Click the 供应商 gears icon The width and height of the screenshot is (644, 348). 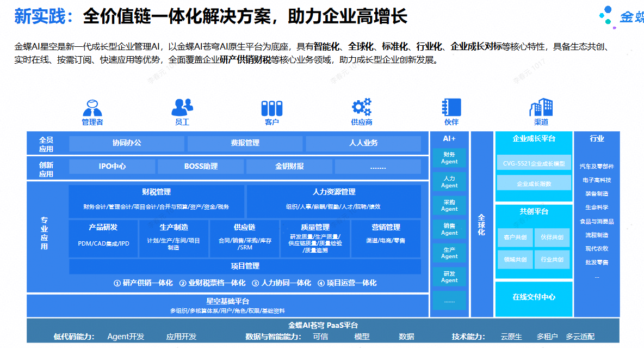[361, 107]
